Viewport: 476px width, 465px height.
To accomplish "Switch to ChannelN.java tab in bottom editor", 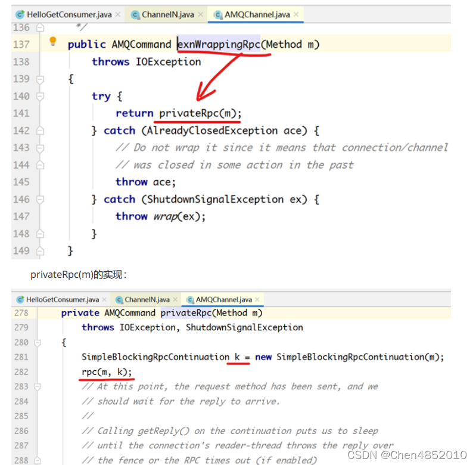I will 147,299.
